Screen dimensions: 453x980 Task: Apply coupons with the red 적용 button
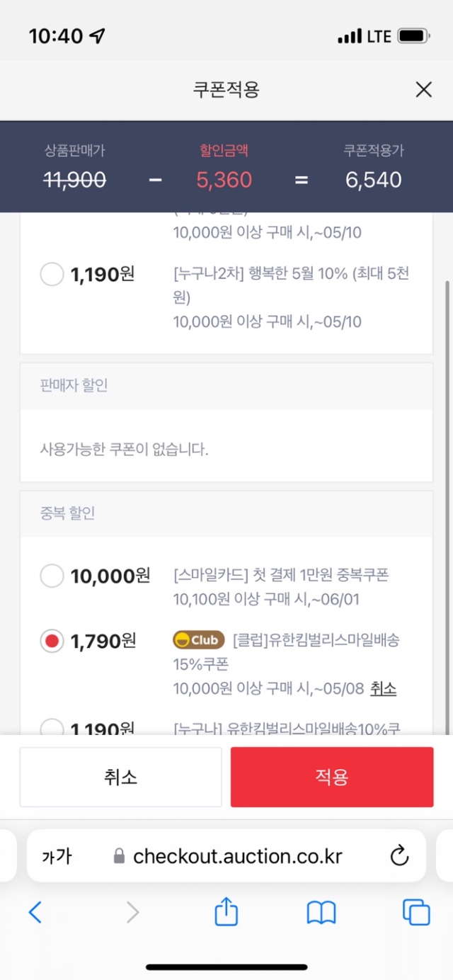[332, 777]
